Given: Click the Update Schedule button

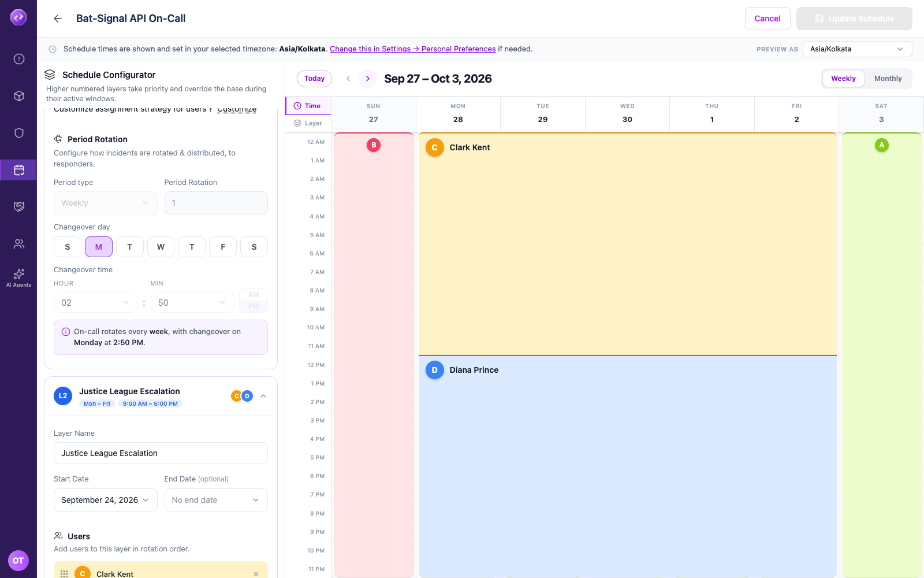Looking at the screenshot, I should (854, 18).
